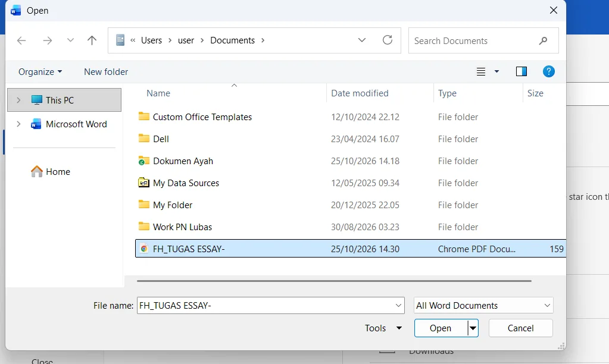Click the Word icon in title bar
Image resolution: width=609 pixels, height=364 pixels.
pos(15,11)
